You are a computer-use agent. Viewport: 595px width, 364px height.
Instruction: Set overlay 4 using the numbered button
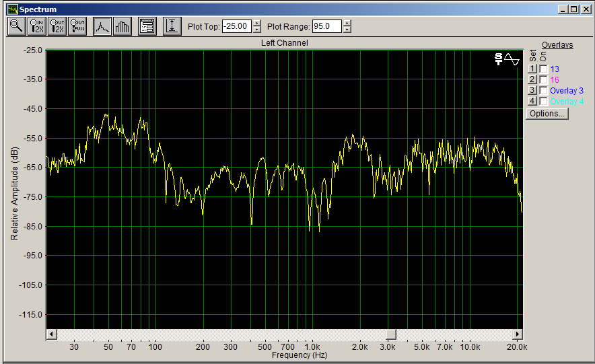point(532,101)
